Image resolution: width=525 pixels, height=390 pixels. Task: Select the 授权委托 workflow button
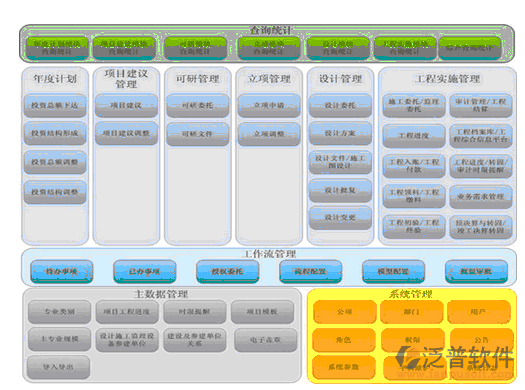227,271
